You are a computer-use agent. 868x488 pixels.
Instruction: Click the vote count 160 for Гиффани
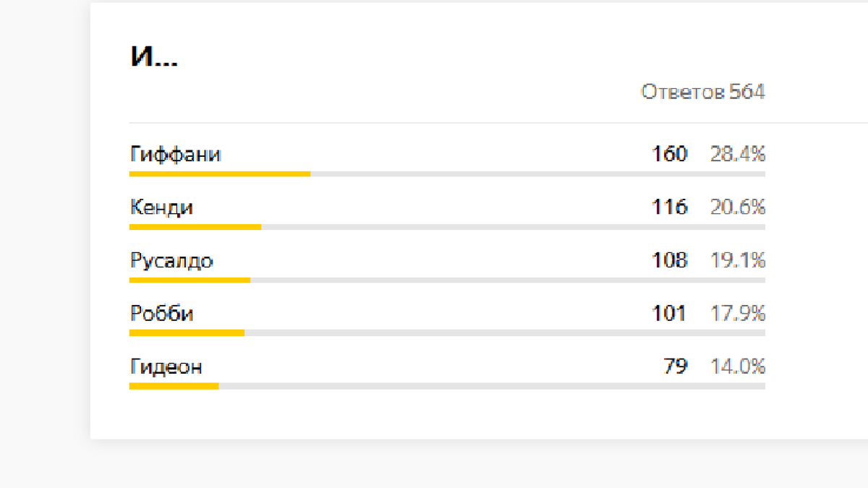(x=669, y=155)
